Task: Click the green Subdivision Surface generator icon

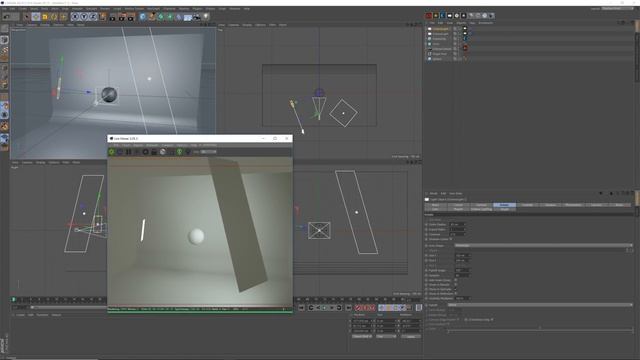Action: (x=161, y=17)
